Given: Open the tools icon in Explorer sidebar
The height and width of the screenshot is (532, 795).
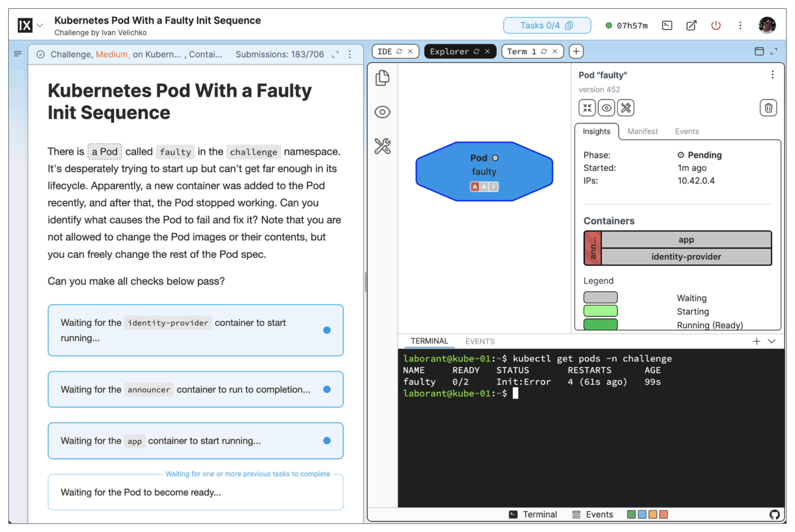Looking at the screenshot, I should 382,146.
